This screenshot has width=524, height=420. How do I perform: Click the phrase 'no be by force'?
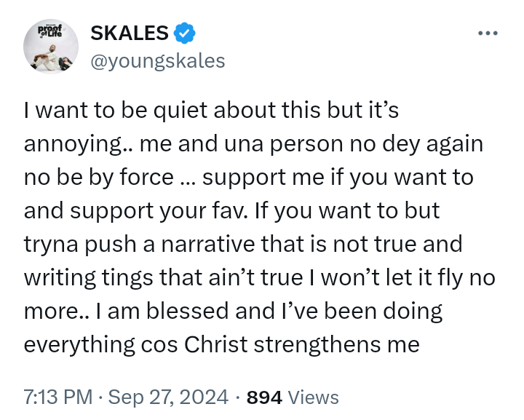(x=98, y=177)
